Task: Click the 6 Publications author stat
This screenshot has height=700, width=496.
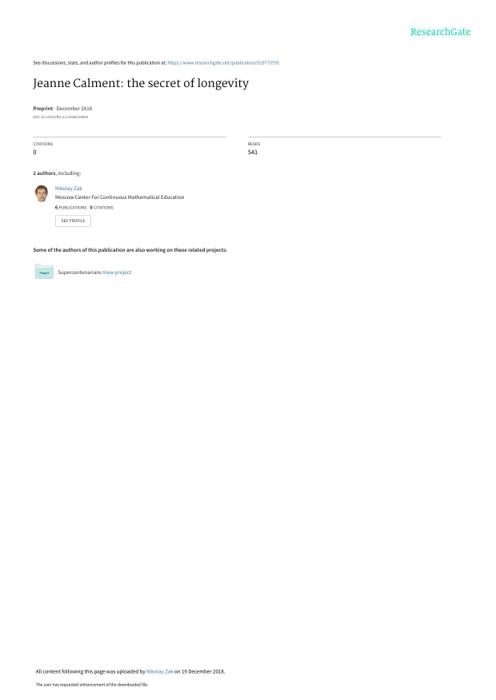Action: pos(71,208)
